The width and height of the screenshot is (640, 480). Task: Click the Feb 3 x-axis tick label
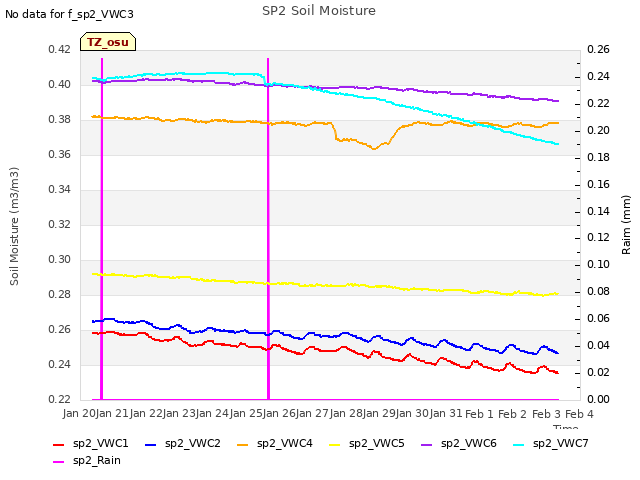point(546,414)
